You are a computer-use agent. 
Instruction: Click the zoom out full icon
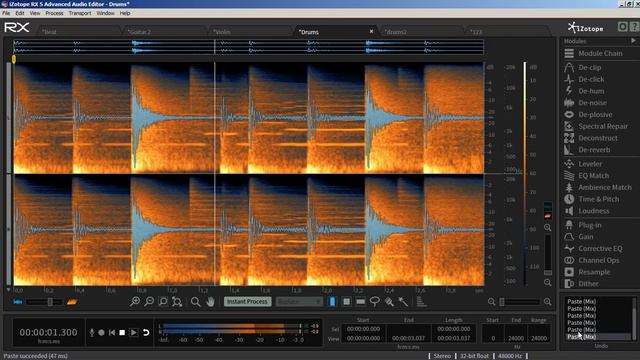(x=177, y=302)
